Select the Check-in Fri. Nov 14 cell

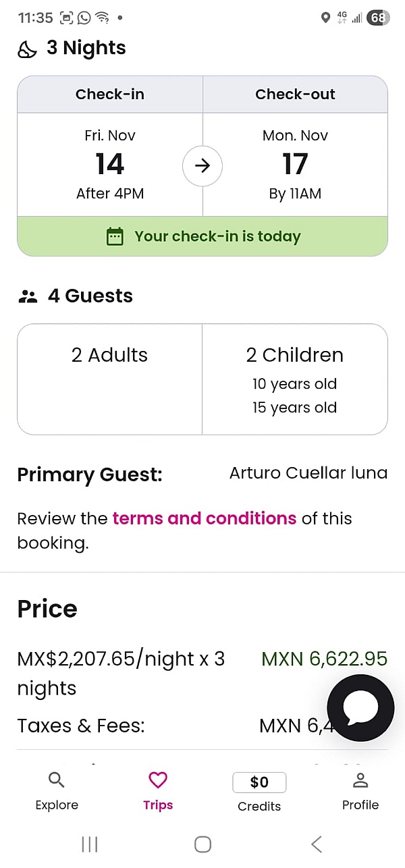click(x=110, y=165)
